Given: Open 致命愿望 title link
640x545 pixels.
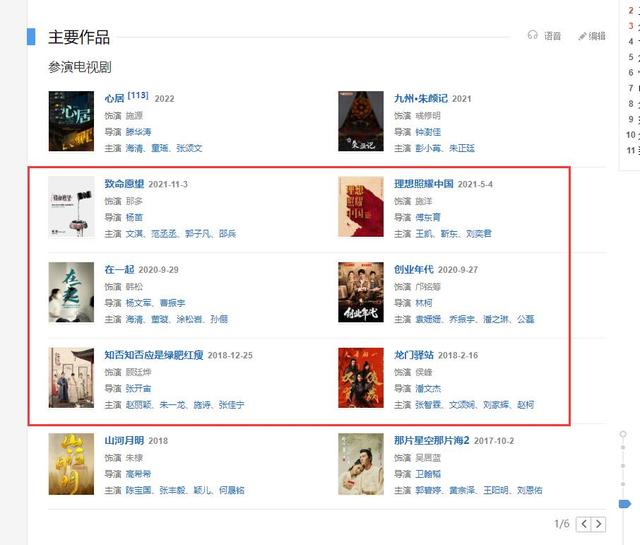Looking at the screenshot, I should click(124, 184).
